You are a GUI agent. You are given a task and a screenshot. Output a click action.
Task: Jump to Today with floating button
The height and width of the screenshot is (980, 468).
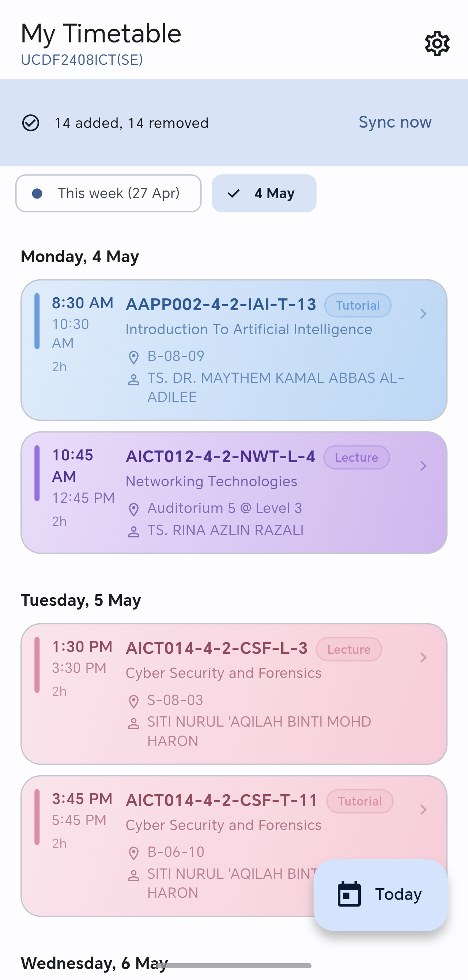(381, 895)
